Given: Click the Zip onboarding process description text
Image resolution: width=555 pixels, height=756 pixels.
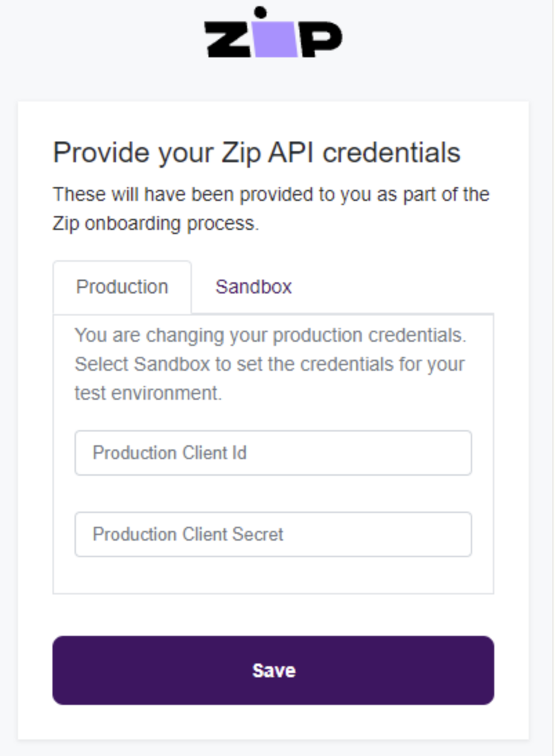Looking at the screenshot, I should [x=271, y=209].
